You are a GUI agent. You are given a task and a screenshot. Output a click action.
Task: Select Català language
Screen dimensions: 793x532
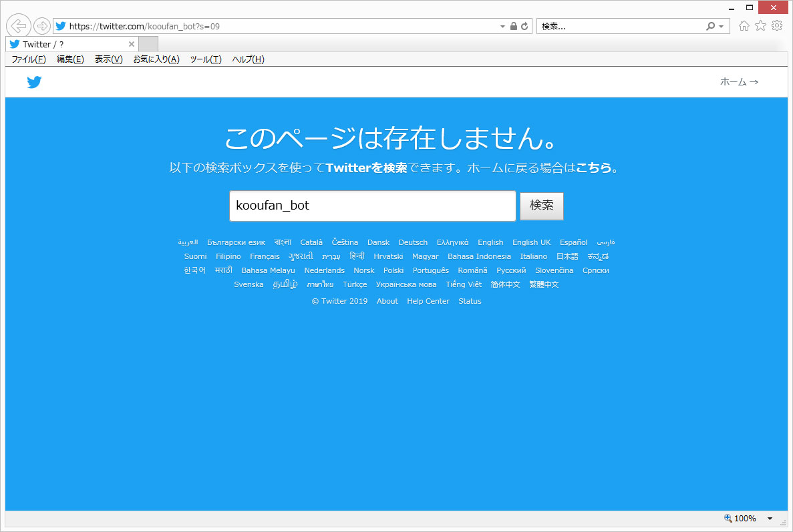tap(311, 242)
